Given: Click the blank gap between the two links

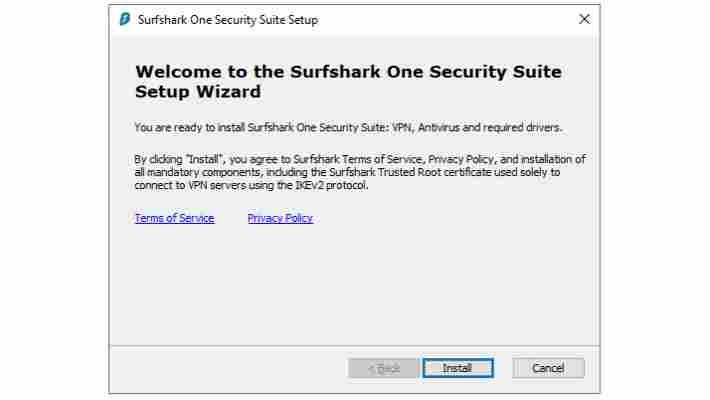Looking at the screenshot, I should pyautogui.click(x=231, y=218).
